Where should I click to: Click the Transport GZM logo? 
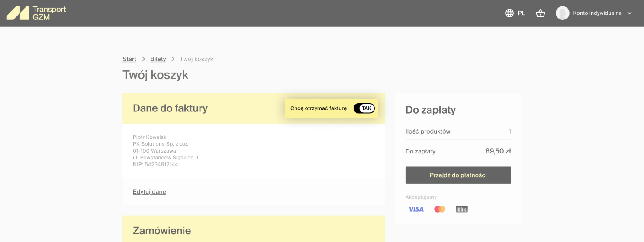(36, 13)
